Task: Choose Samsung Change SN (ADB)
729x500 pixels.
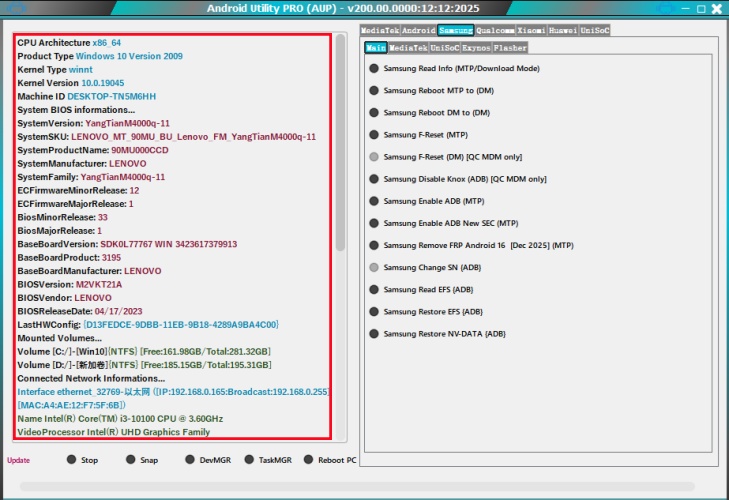Action: tap(425, 267)
